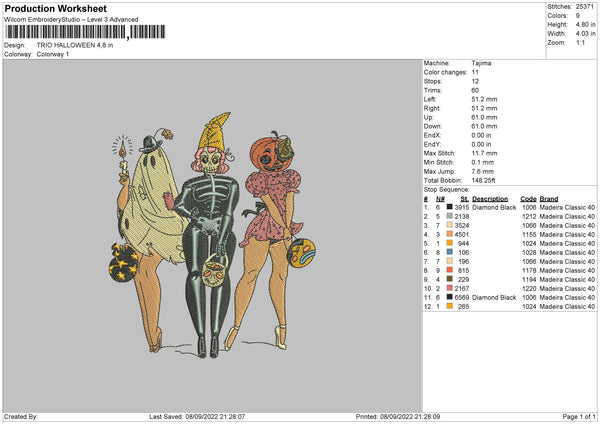Click the black swatch for stop 1

coord(448,207)
